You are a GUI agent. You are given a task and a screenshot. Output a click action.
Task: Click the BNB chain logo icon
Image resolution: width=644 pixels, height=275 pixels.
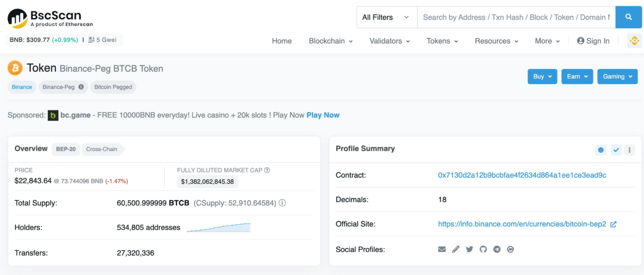[x=634, y=41]
